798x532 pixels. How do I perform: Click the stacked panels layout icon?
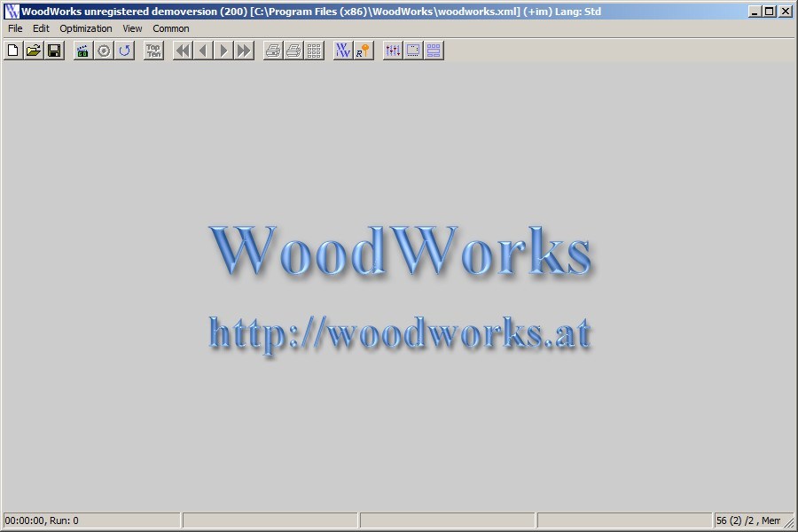tap(434, 51)
